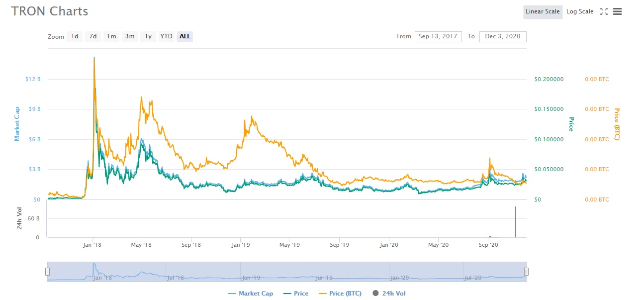
Task: Toggle Market Cap series in legend
Action: pos(251,294)
